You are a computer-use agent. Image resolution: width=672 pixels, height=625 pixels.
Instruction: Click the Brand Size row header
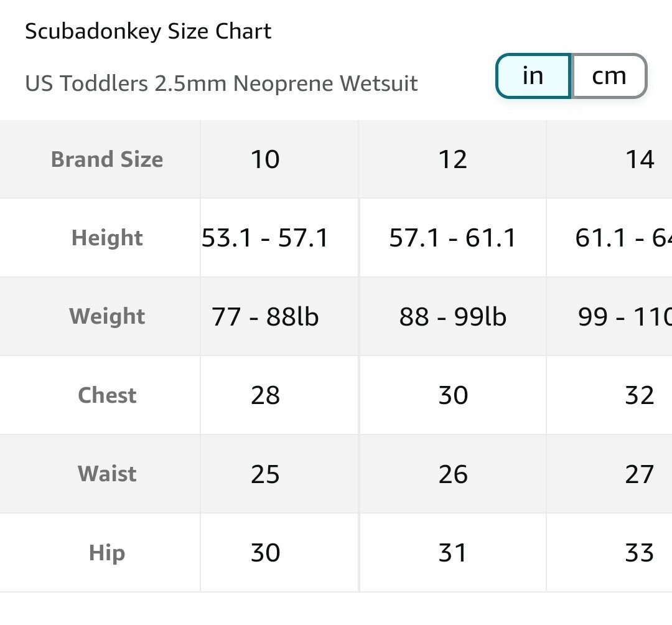coord(107,159)
